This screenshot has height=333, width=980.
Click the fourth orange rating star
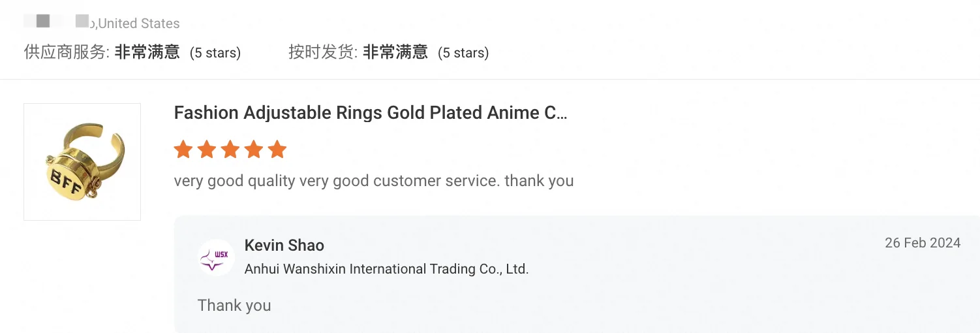coord(254,150)
